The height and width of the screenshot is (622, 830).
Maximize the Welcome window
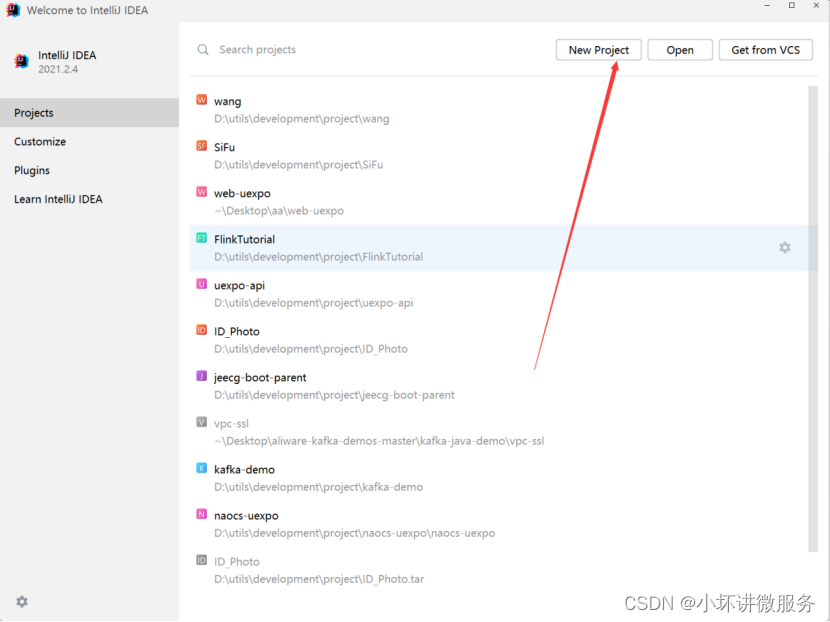point(791,5)
